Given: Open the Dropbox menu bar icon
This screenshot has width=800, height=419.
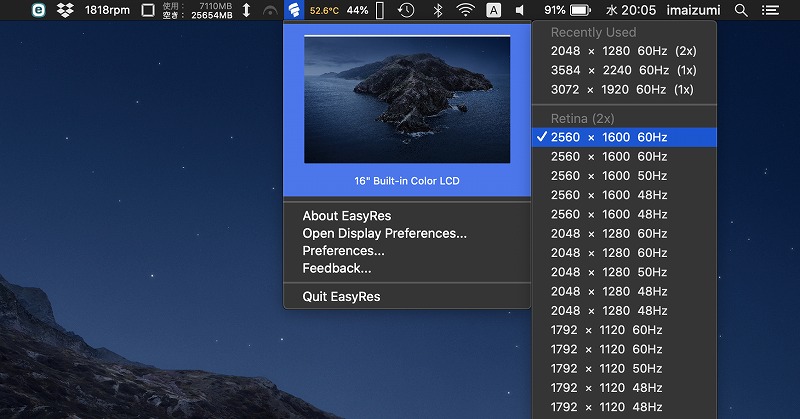Looking at the screenshot, I should point(65,10).
